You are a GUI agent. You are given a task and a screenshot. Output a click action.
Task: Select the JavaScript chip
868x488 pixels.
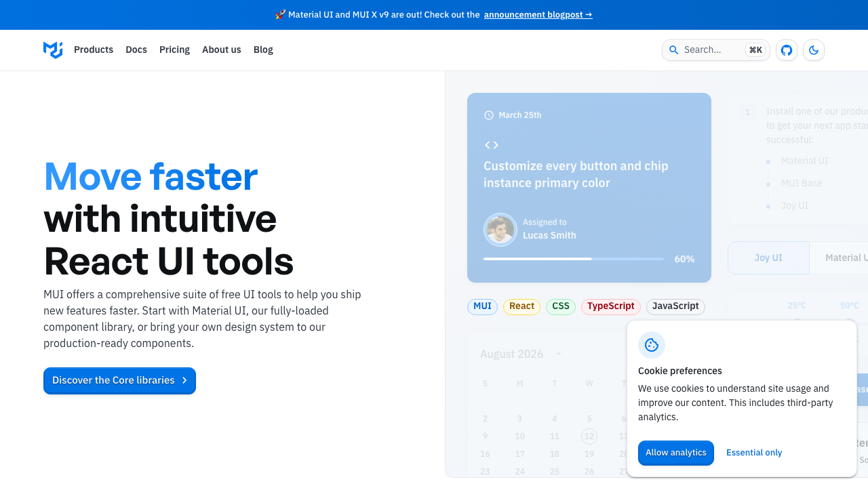(x=675, y=306)
